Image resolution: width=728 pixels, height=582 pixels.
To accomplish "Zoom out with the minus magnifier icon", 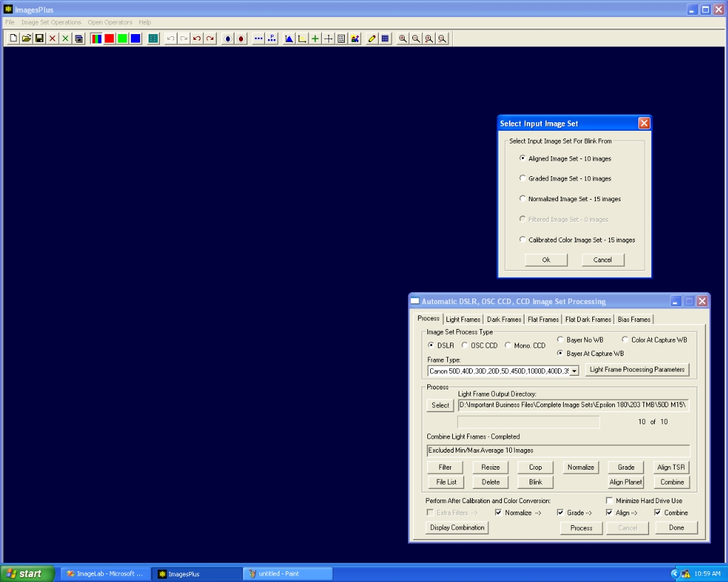I will click(415, 38).
